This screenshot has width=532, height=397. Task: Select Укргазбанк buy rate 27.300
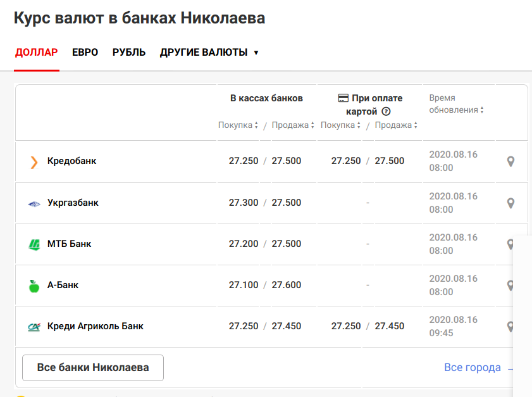(x=244, y=203)
